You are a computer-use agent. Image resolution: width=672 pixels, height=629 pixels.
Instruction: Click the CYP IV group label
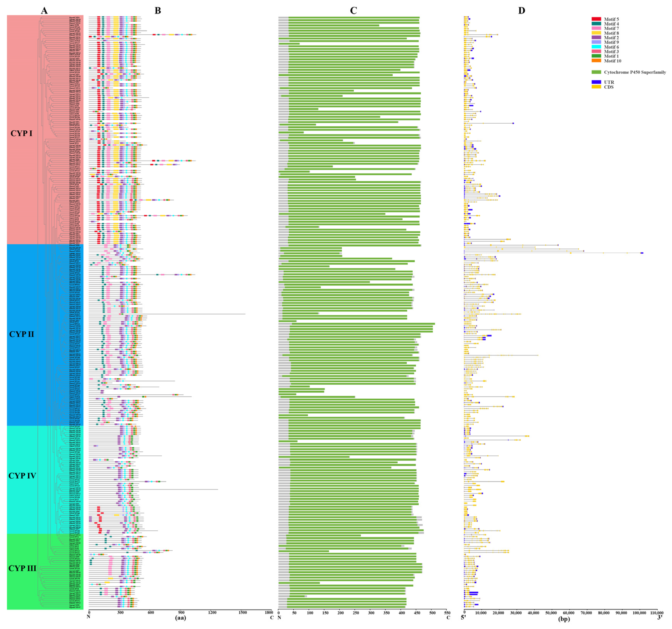click(22, 476)
